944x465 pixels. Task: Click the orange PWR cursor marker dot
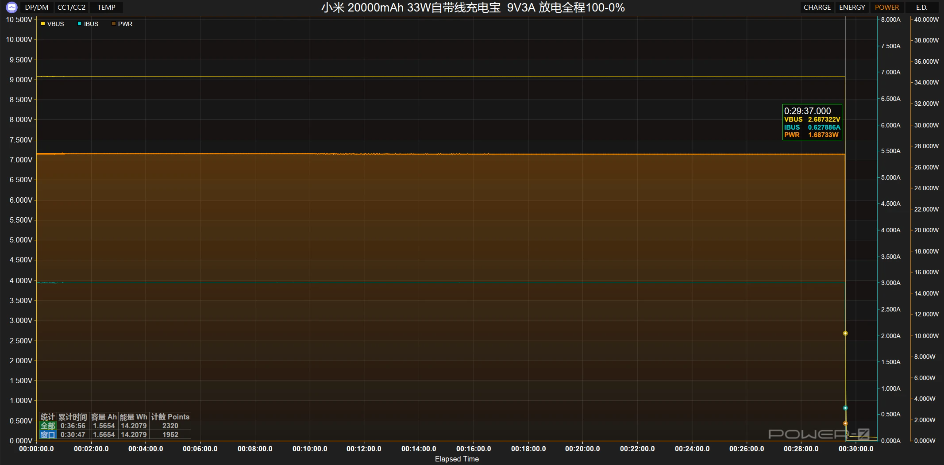click(845, 423)
